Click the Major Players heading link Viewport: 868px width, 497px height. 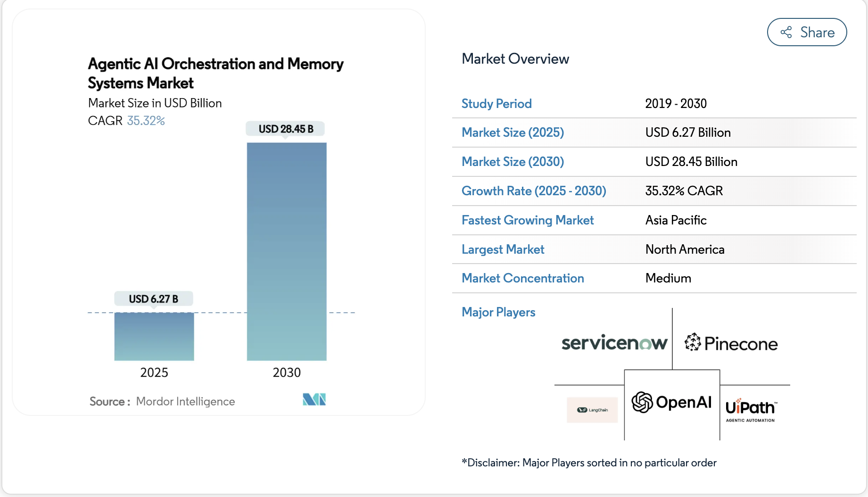coord(498,312)
